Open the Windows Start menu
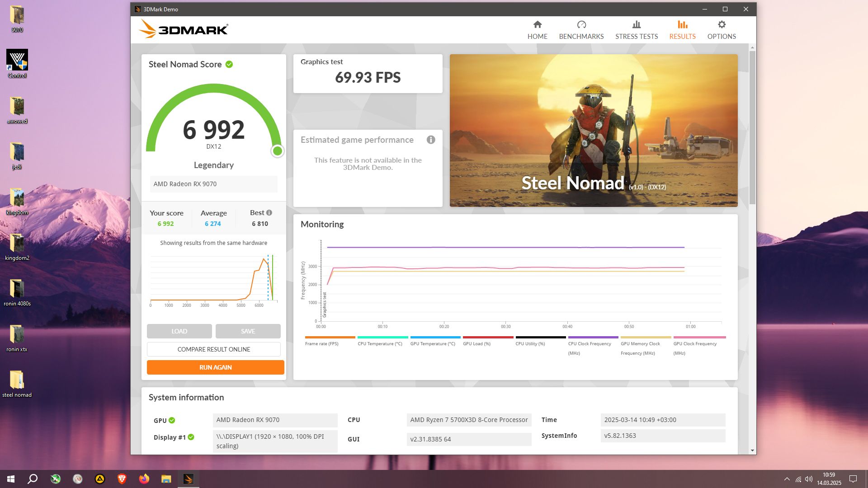The height and width of the screenshot is (488, 868). (11, 479)
